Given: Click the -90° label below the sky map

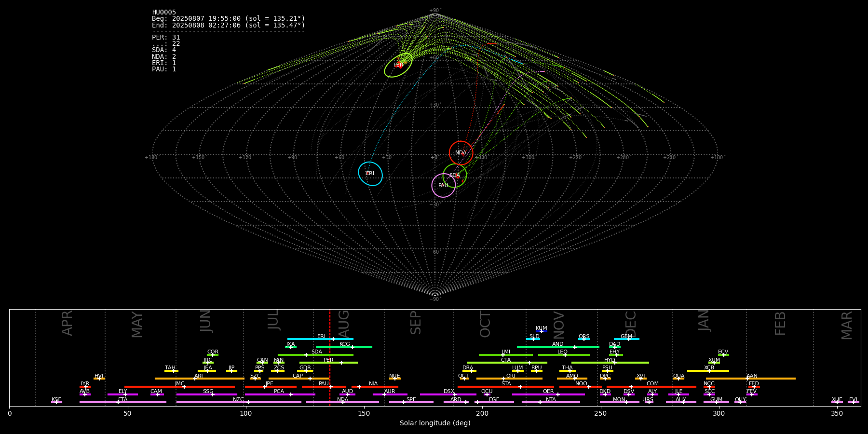Looking at the screenshot, I should [x=435, y=299].
